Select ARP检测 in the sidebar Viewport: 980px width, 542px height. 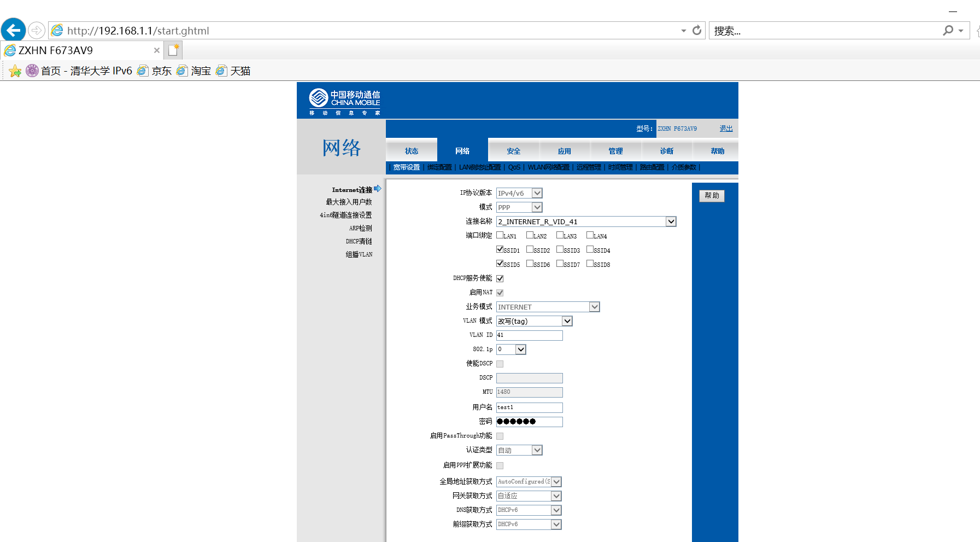(x=361, y=229)
